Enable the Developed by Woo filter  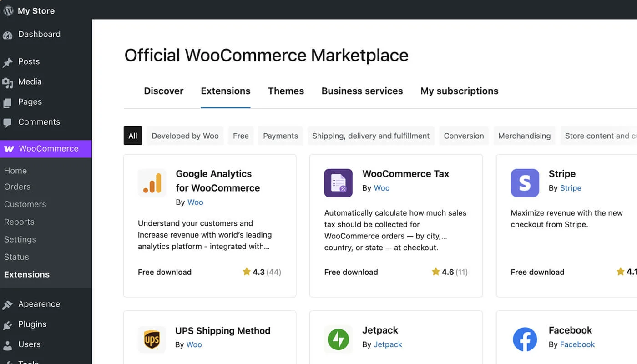click(x=185, y=136)
